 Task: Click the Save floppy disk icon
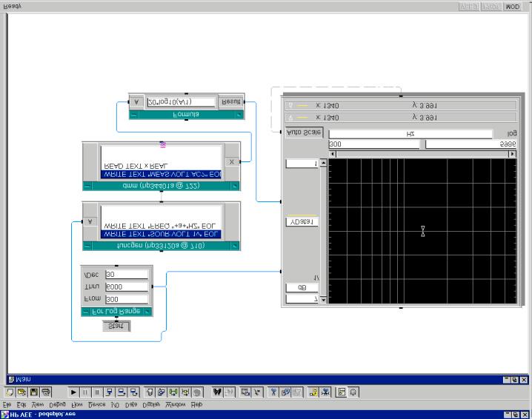pyautogui.click(x=34, y=392)
